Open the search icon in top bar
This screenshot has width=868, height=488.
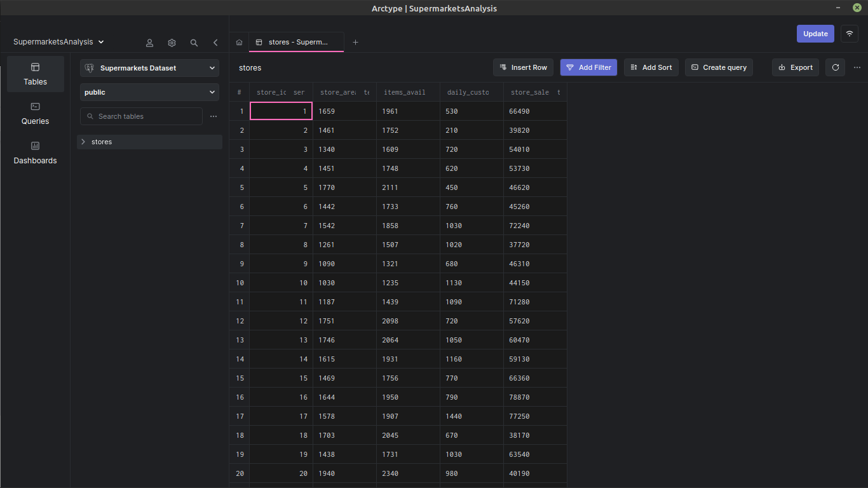click(194, 43)
